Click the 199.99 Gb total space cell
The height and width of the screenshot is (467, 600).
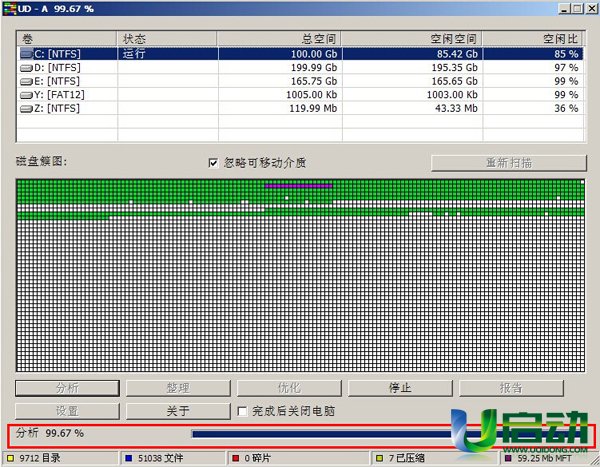(x=280, y=68)
